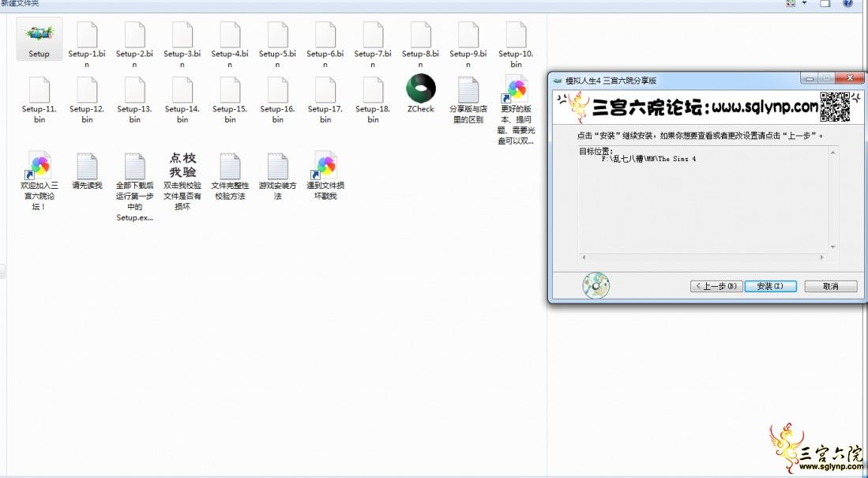Highlight the Setup-5.bin file
The image size is (868, 478).
(277, 44)
